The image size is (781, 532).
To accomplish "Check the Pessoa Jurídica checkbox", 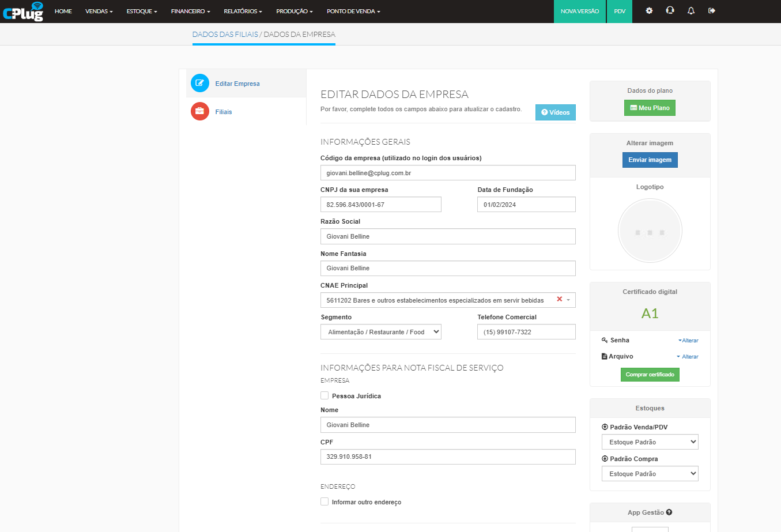I will coord(325,396).
